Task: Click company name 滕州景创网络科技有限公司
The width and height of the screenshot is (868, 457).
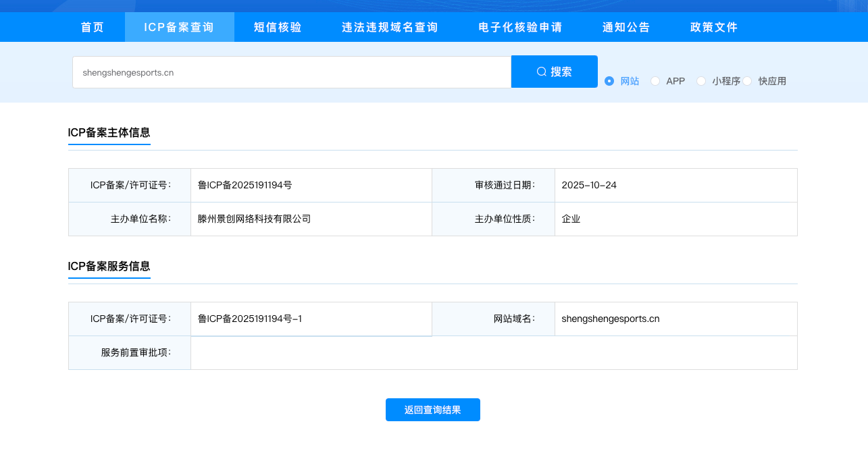Action: pos(254,219)
